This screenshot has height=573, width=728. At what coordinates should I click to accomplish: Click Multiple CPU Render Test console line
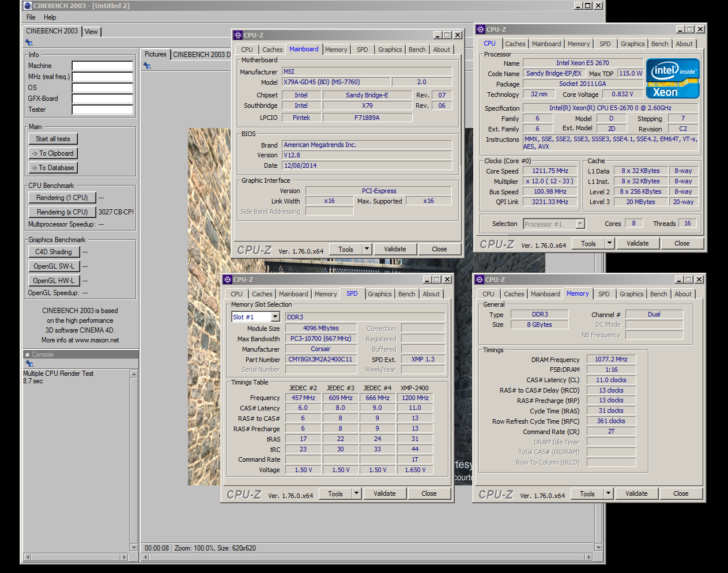click(x=58, y=374)
